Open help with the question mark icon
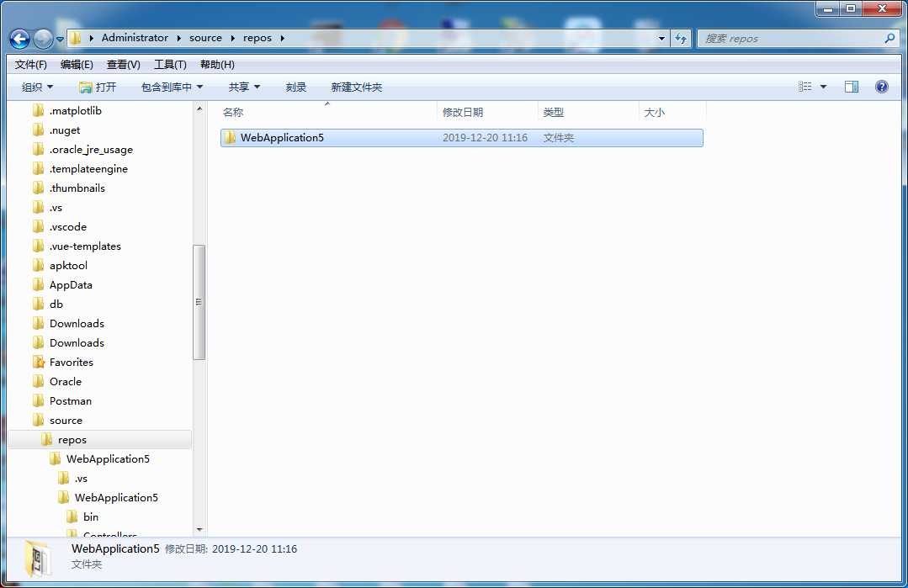Screen dimensions: 908x588 881,87
